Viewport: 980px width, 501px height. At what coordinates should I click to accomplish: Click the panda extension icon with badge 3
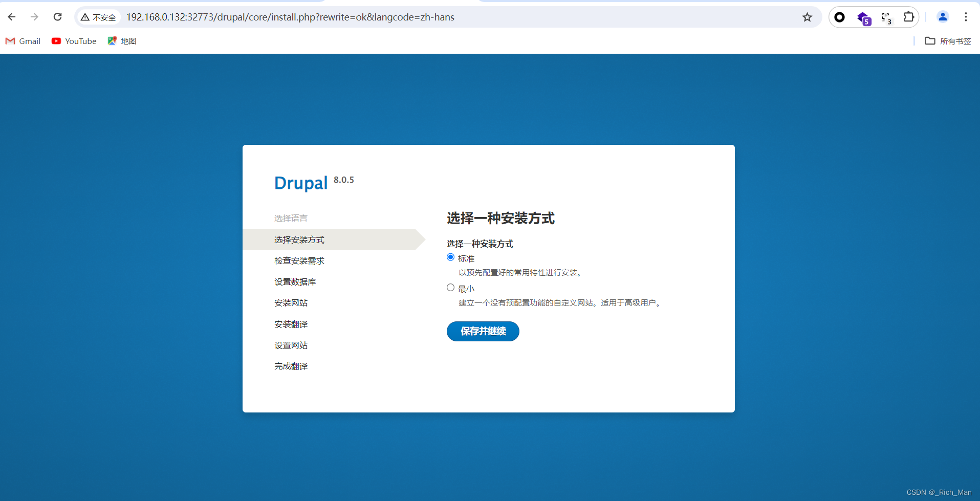pos(886,17)
